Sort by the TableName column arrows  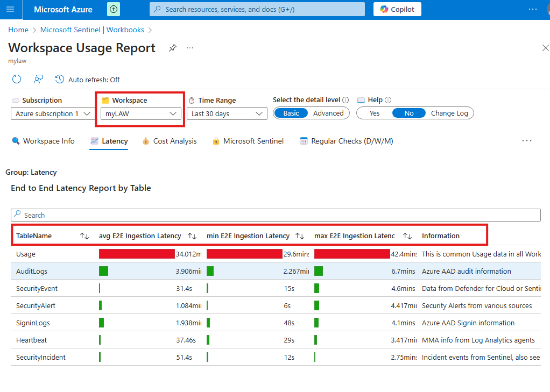click(x=84, y=236)
